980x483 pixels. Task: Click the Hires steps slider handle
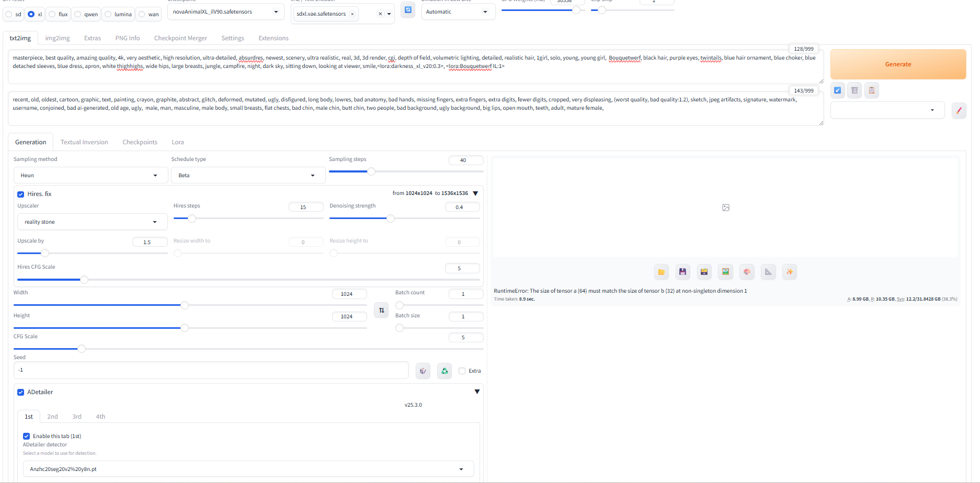pyautogui.click(x=192, y=218)
